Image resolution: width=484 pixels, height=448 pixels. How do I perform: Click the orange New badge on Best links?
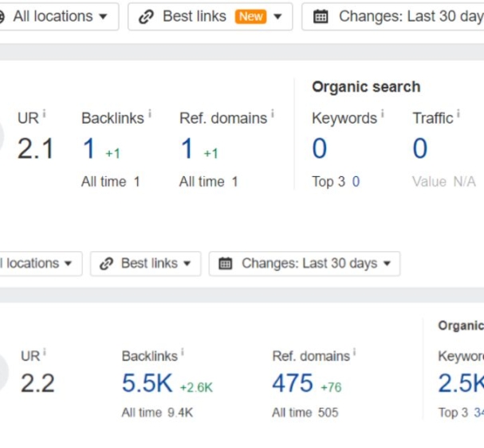coord(250,17)
